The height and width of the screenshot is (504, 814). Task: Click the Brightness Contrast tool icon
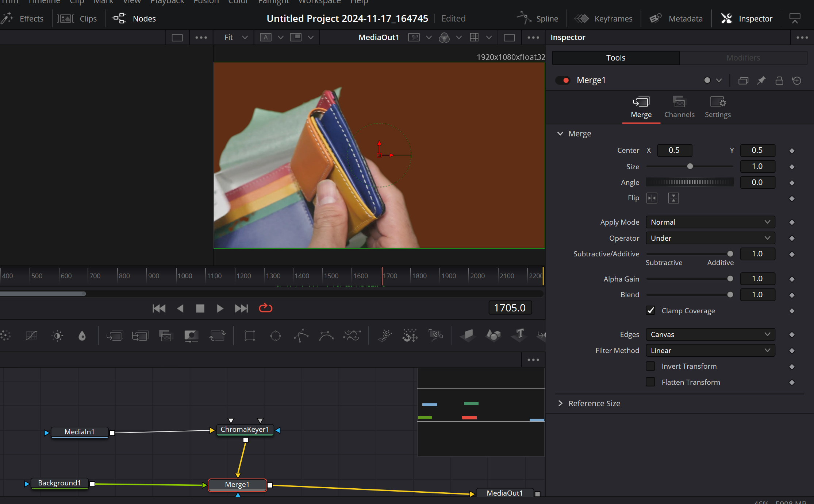[57, 335]
